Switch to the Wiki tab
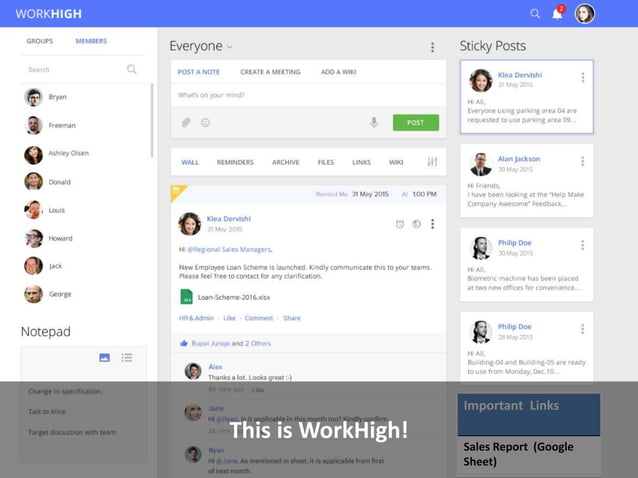 [x=396, y=162]
